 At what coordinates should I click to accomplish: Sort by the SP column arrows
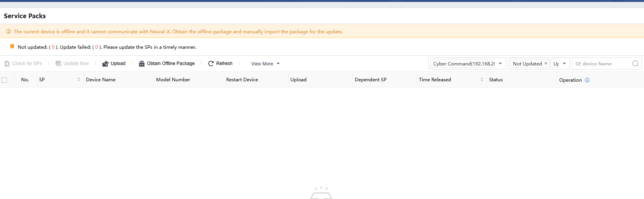pos(79,79)
